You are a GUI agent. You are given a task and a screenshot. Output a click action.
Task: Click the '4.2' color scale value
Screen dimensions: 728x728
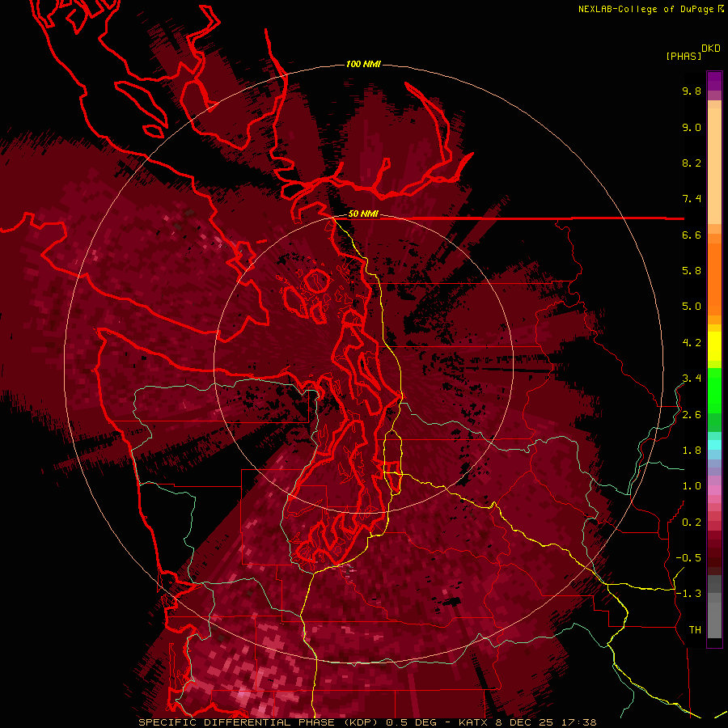tap(692, 343)
